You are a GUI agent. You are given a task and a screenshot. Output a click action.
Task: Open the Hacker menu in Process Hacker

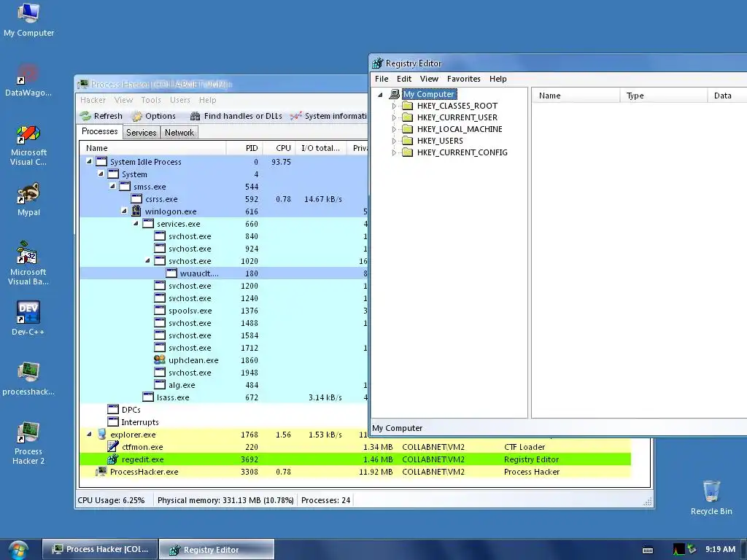(93, 100)
